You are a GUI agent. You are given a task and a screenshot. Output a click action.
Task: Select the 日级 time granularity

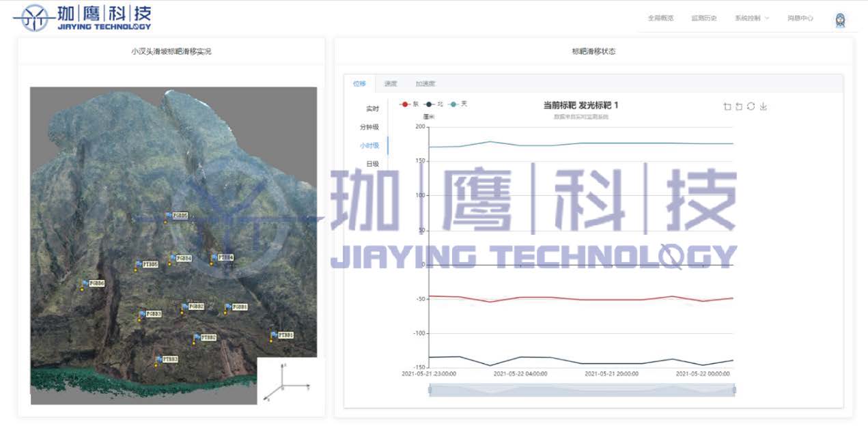click(x=372, y=164)
